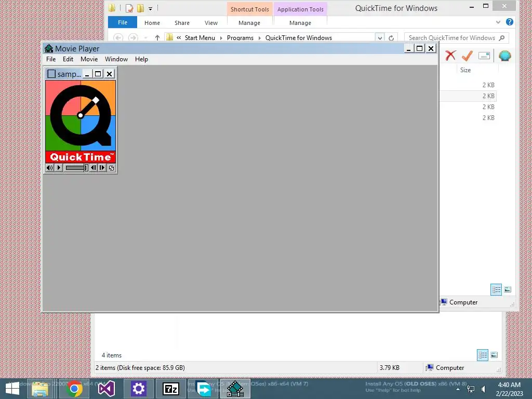Open the blue arrow taskbar app
This screenshot has height=399, width=532.
tap(203, 389)
